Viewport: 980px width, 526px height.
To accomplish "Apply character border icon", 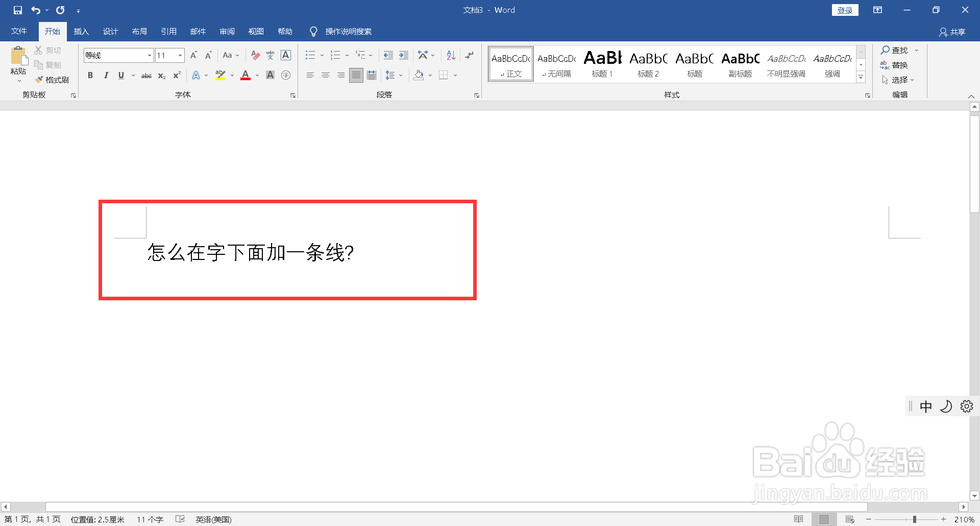I will (286, 55).
